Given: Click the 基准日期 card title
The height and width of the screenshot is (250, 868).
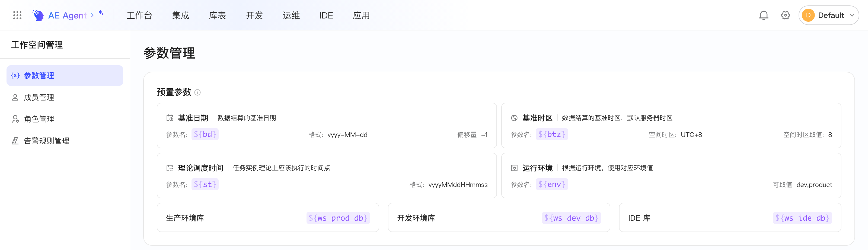Looking at the screenshot, I should pos(193,118).
